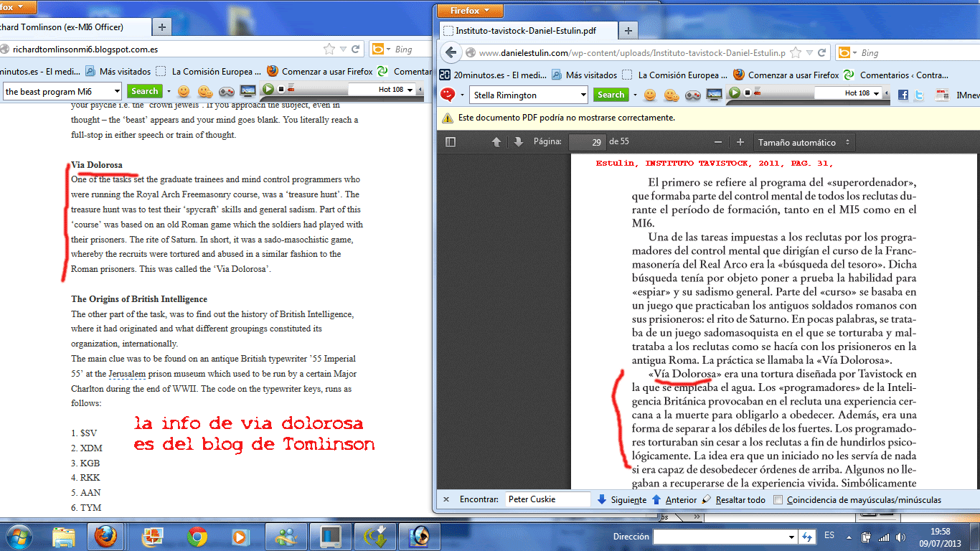Screen dimensions: 980x551
Task: Open the Hot 108 station dropdown in the PDF window
Action: pos(877,93)
